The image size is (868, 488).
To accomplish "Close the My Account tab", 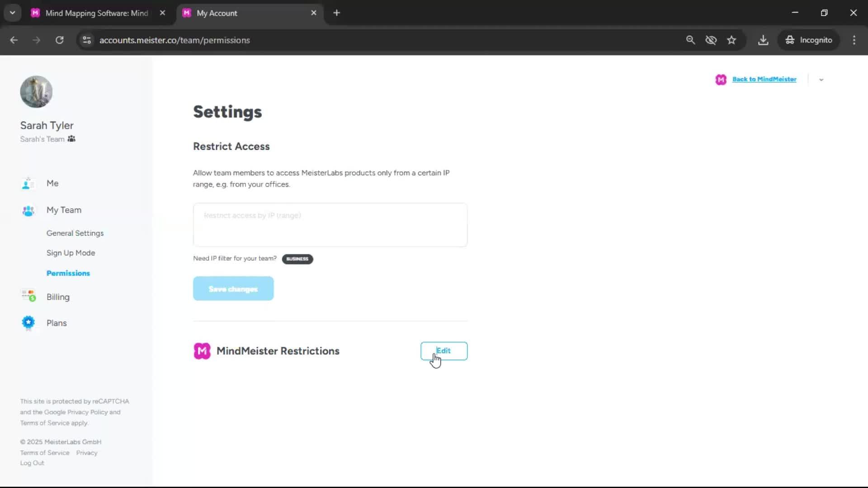I will (314, 13).
